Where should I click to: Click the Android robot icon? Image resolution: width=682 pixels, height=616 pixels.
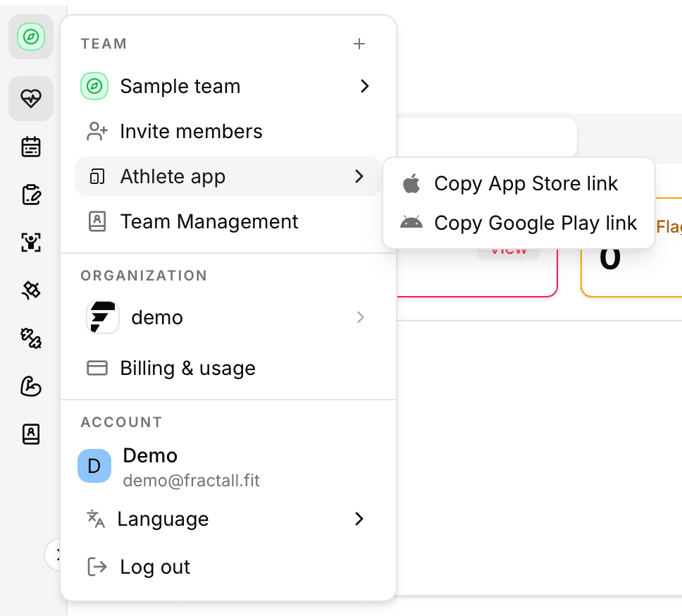(x=411, y=222)
